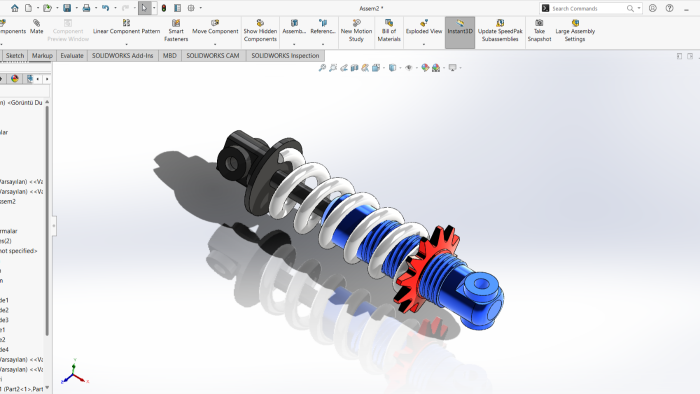Open View Settings monitor icon

[x=452, y=68]
